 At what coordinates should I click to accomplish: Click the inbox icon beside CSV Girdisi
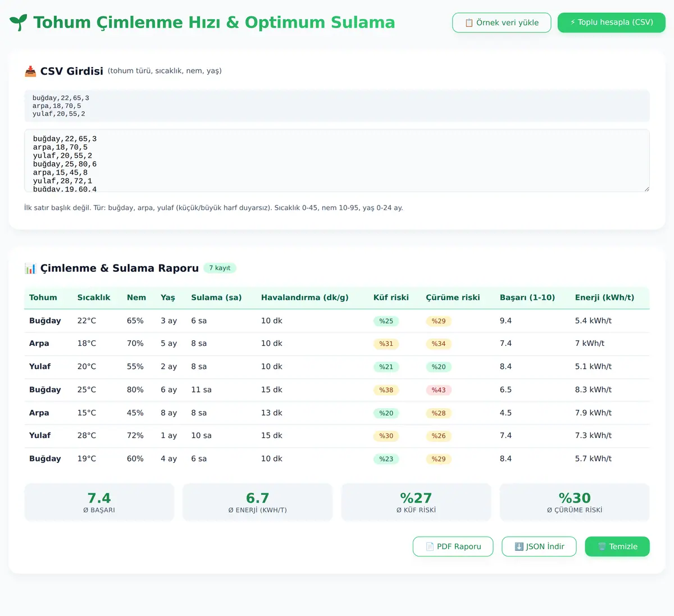pyautogui.click(x=30, y=71)
